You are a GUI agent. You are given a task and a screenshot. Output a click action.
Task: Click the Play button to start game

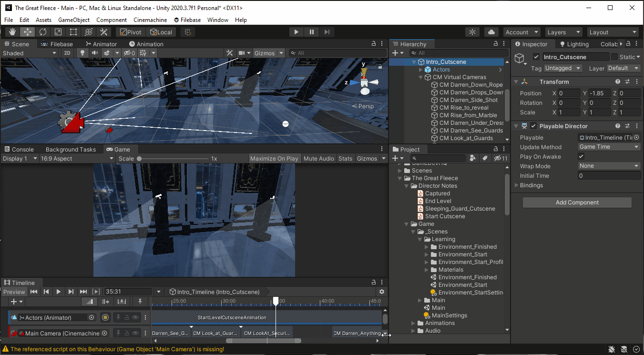(x=296, y=32)
